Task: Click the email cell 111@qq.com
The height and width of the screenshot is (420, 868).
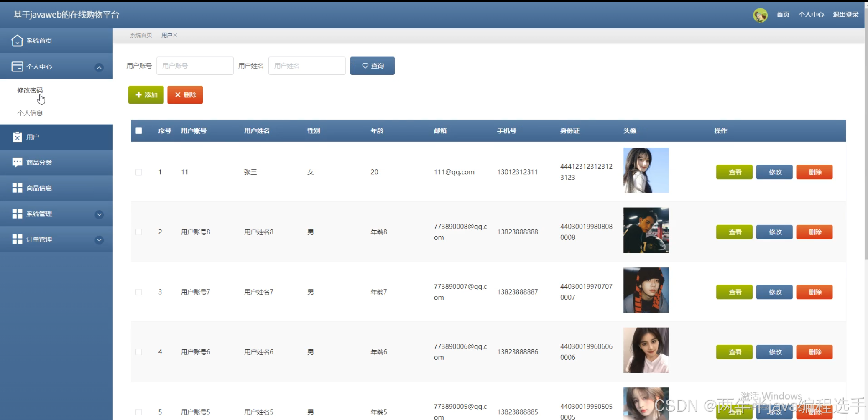Action: point(454,172)
